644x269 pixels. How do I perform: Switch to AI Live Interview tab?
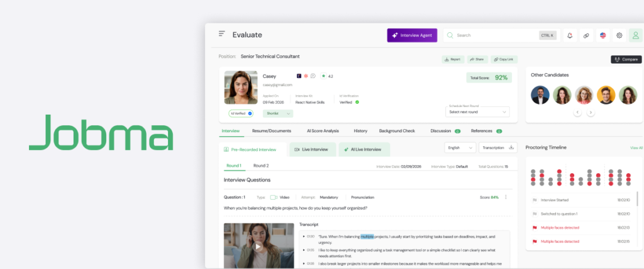(x=364, y=149)
